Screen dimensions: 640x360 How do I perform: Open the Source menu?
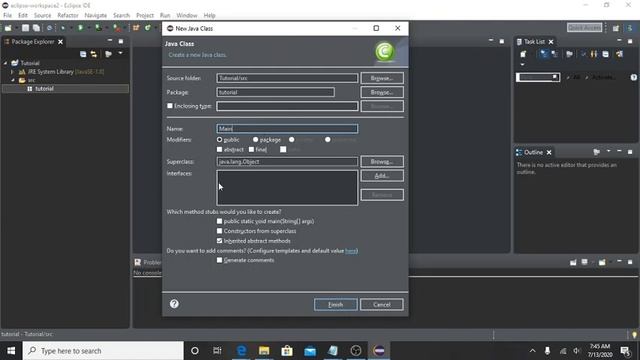42,16
